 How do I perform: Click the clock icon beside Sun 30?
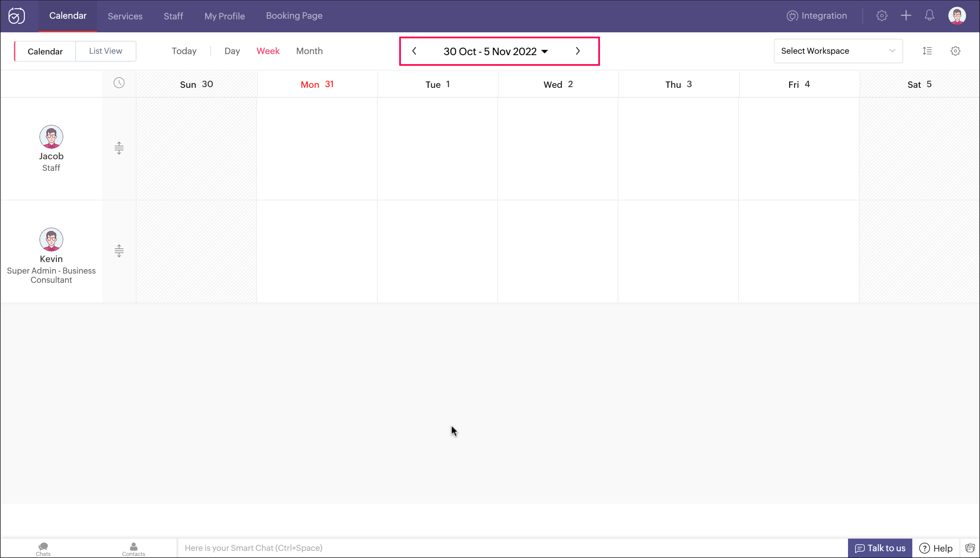(119, 83)
